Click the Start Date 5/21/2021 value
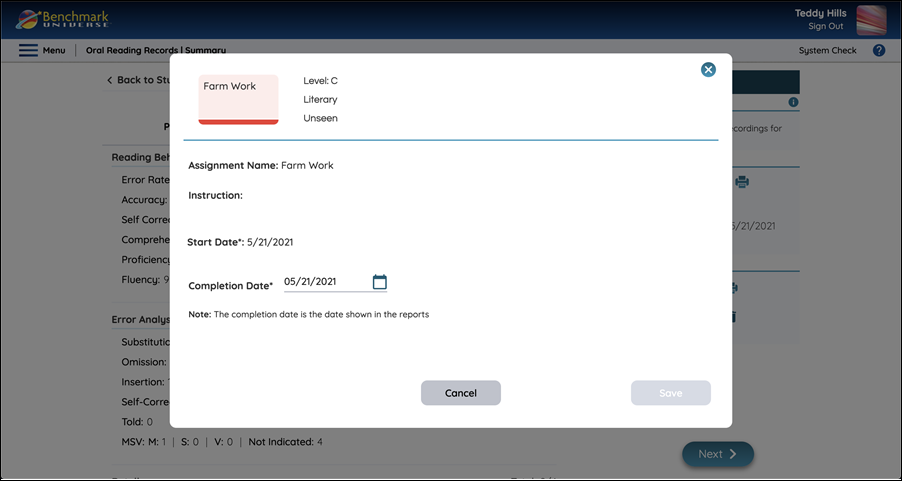This screenshot has height=481, width=902. [x=270, y=242]
